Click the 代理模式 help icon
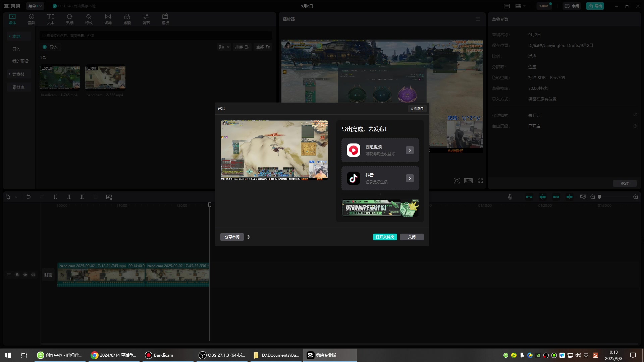This screenshot has height=362, width=644. pos(635,115)
